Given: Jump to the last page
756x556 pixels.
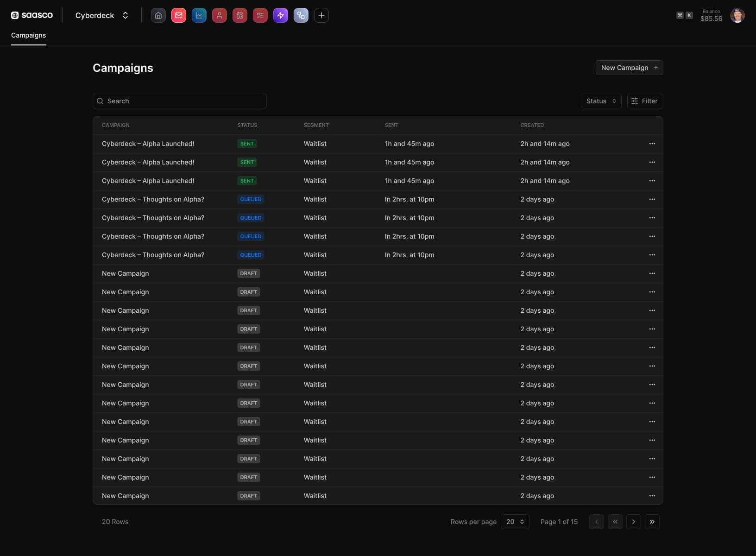Looking at the screenshot, I should [x=652, y=522].
